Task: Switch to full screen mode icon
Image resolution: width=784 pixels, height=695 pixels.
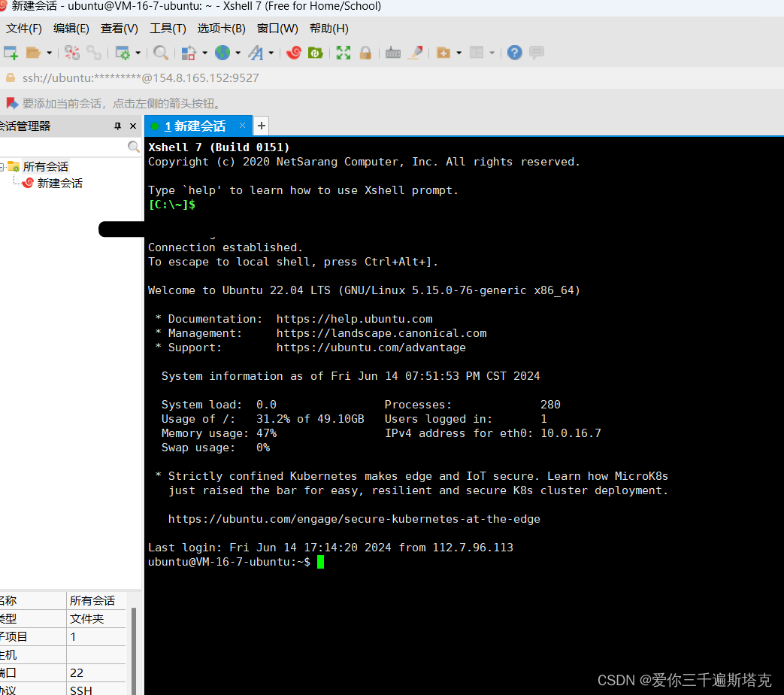Action: pos(343,53)
